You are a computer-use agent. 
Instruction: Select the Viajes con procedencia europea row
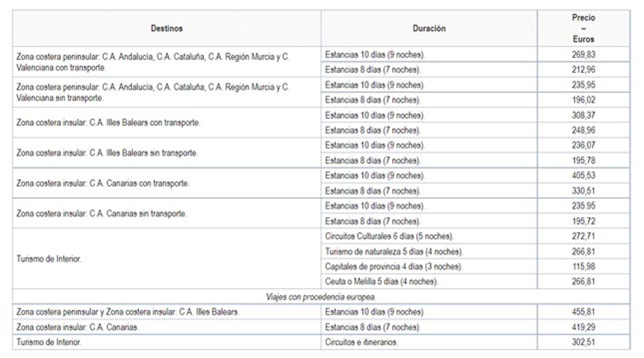pyautogui.click(x=321, y=297)
